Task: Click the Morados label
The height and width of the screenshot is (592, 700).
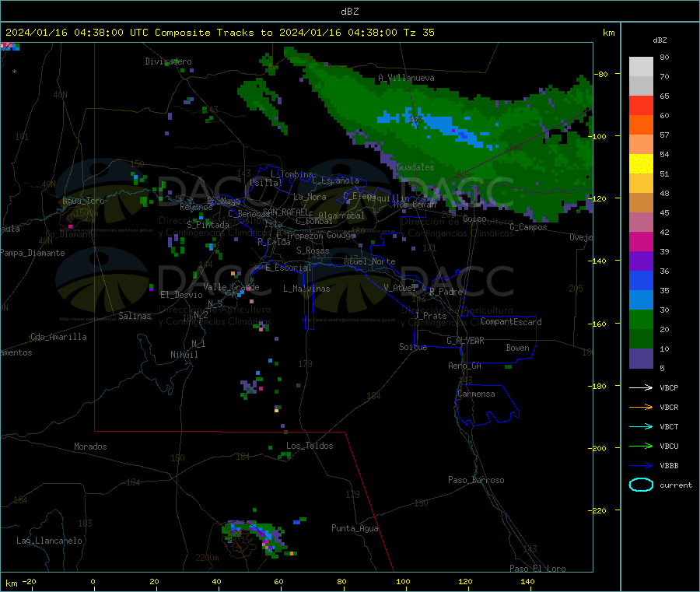Action: coord(90,447)
